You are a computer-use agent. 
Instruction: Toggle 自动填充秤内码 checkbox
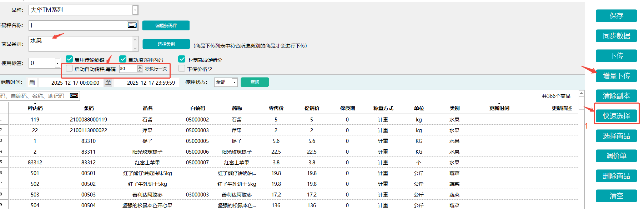click(x=123, y=59)
